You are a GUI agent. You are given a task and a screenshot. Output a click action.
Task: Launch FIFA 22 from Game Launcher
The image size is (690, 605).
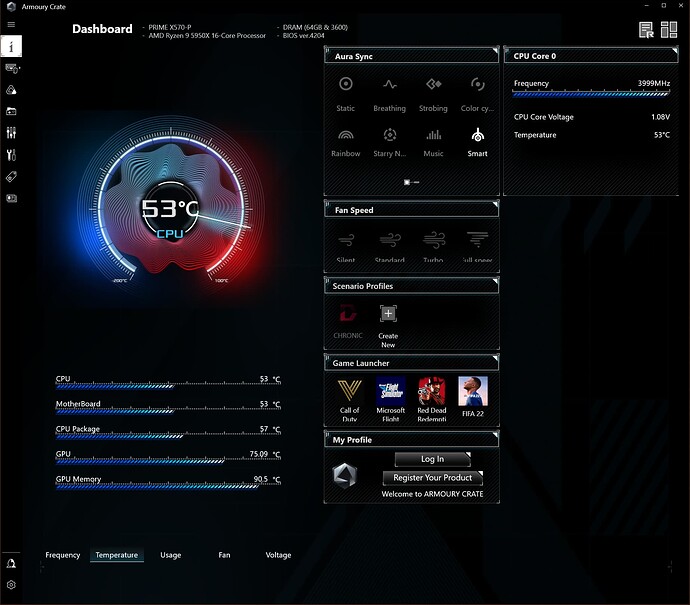[x=473, y=397]
